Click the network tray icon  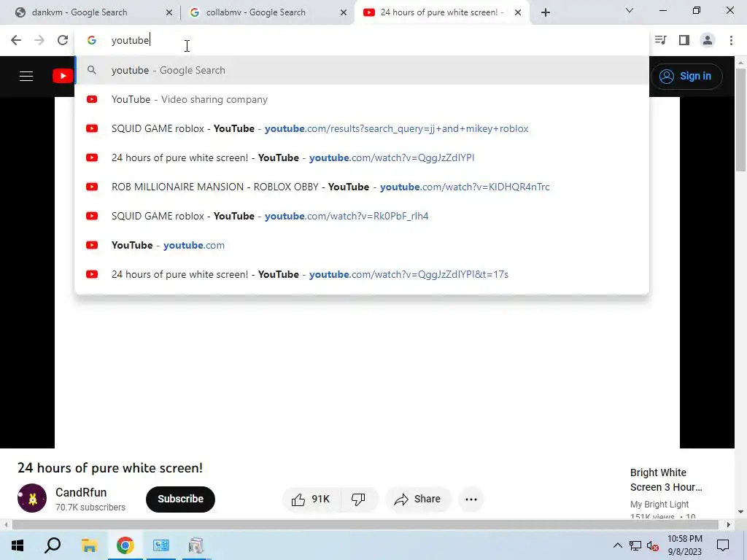[x=635, y=545]
